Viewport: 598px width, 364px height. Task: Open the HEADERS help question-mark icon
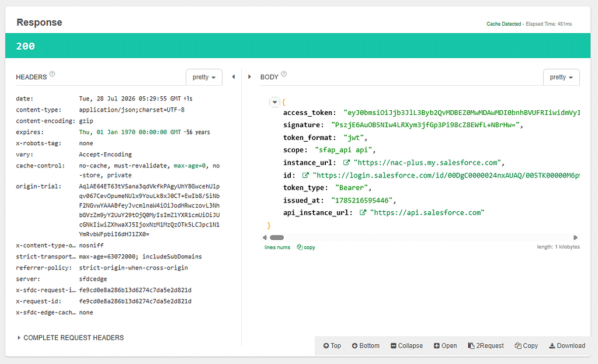tap(52, 74)
